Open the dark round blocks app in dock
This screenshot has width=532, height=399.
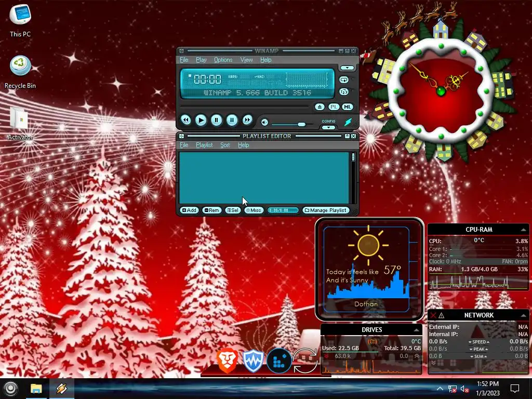click(279, 361)
